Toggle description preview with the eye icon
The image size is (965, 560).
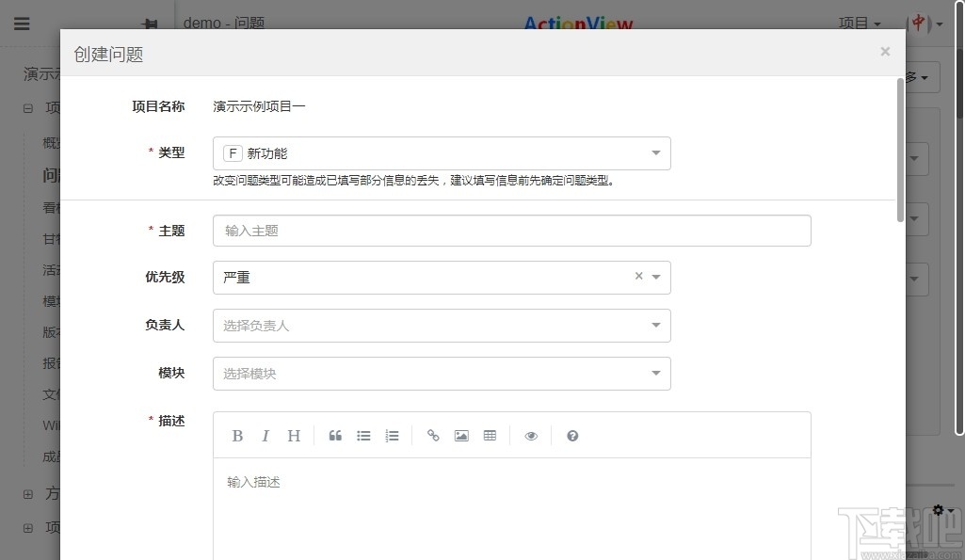530,435
